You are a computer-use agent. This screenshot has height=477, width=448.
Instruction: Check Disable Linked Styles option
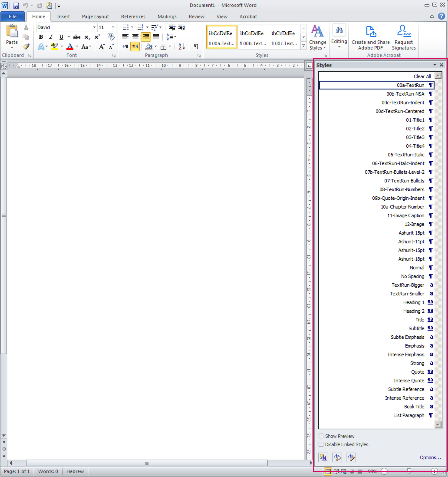(x=321, y=444)
